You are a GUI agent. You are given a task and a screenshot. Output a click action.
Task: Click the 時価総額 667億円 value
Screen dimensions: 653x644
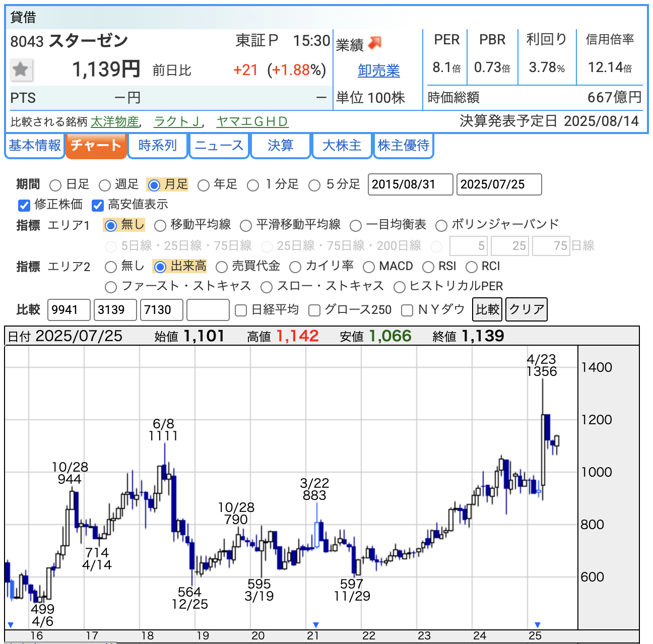coord(614,97)
